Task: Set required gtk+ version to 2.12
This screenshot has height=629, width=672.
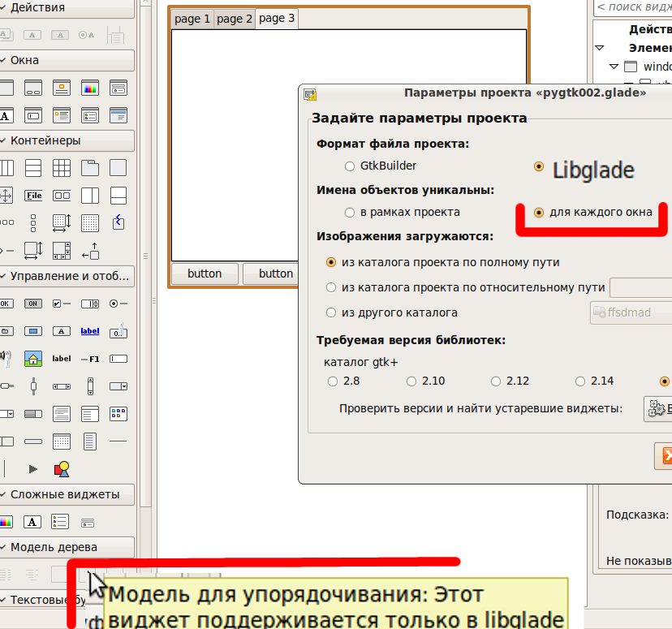Action: (495, 381)
